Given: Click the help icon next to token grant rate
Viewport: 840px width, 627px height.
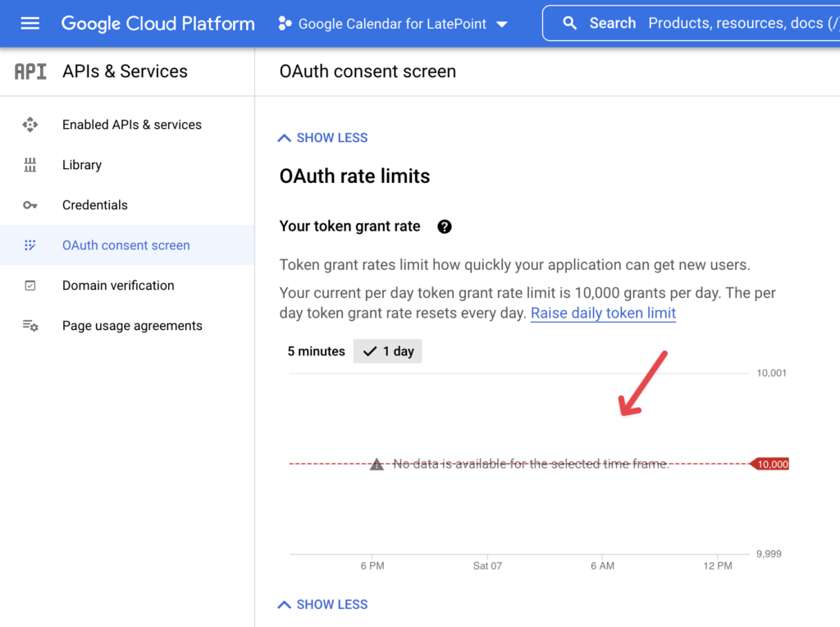Looking at the screenshot, I should pyautogui.click(x=444, y=227).
